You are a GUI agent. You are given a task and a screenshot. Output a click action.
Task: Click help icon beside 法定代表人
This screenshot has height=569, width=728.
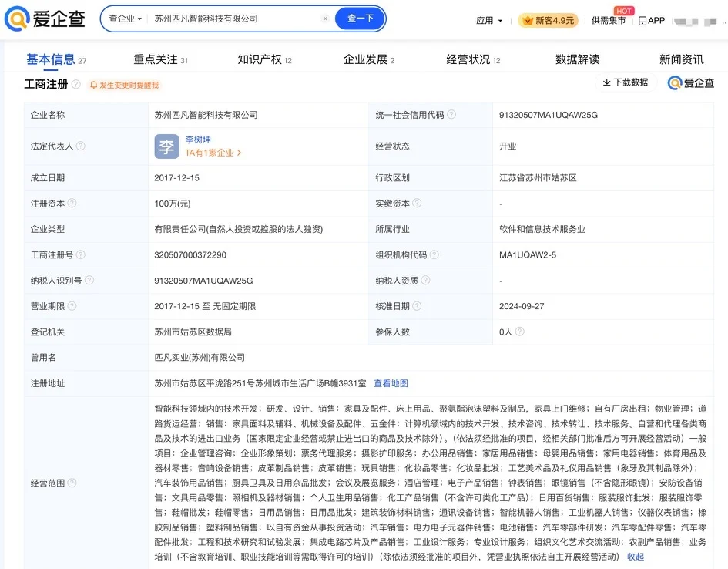[x=80, y=146]
